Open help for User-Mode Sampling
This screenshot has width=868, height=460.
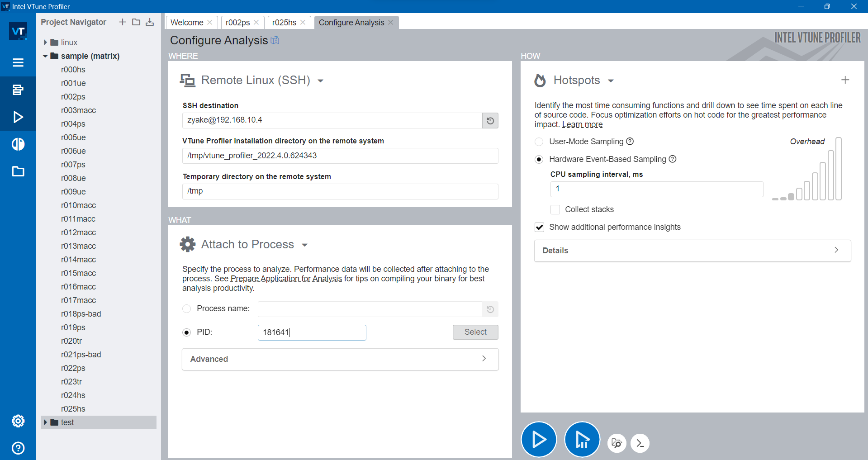[x=630, y=142]
